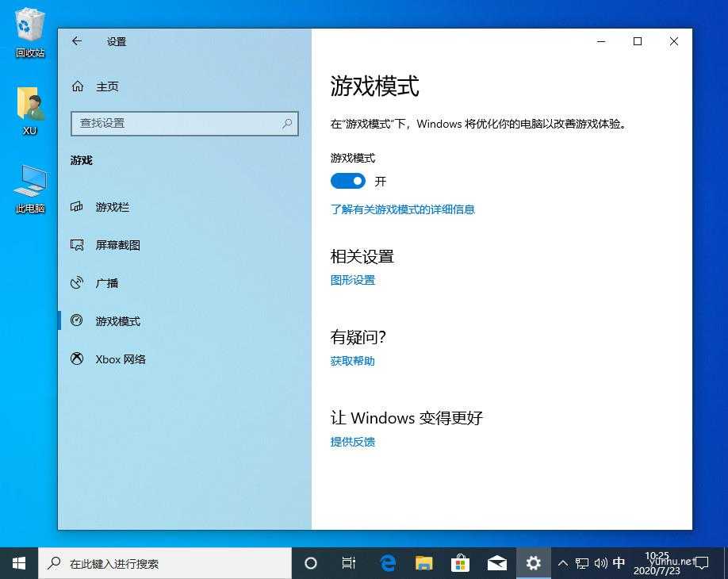Viewport: 728px width, 579px height.
Task: Select 游戏模式 in the navigation list
Action: [117, 320]
